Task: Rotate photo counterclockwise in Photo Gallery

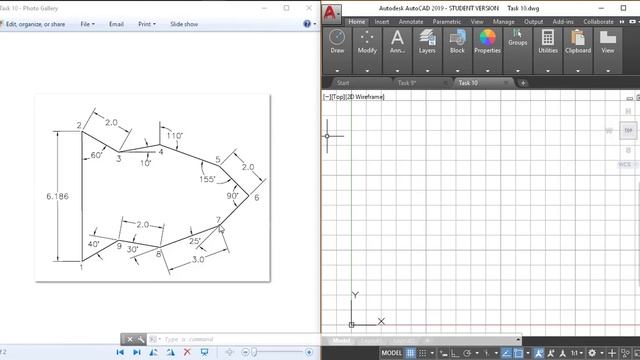Action: tap(153, 352)
